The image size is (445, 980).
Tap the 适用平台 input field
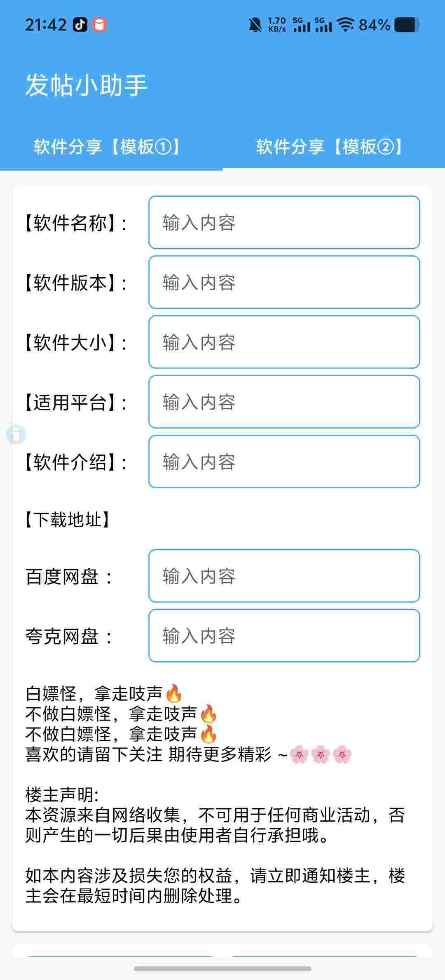pos(284,402)
